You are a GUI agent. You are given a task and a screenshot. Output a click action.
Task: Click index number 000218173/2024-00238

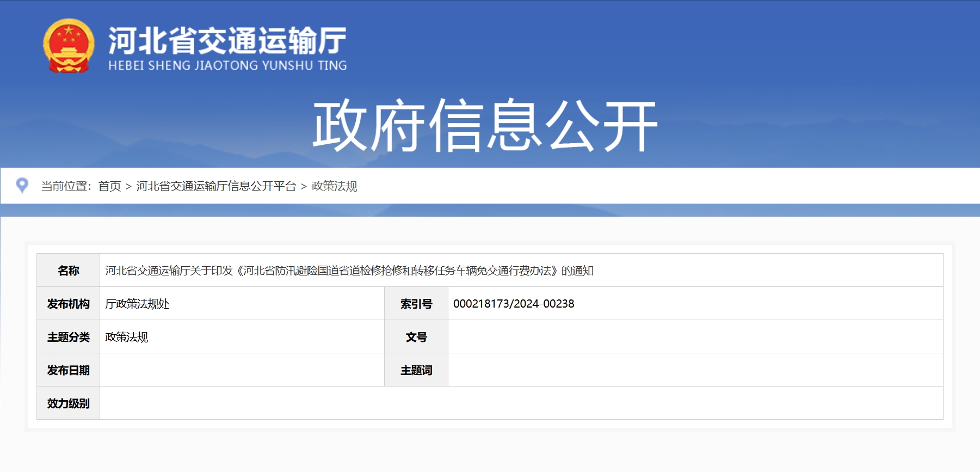514,304
